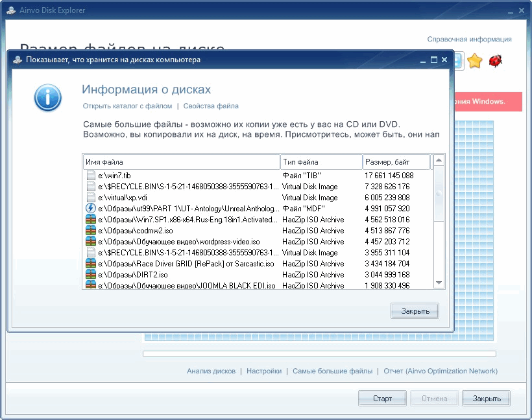
Task: Click the archive icon of wordpress-video.iso
Action: (91, 241)
